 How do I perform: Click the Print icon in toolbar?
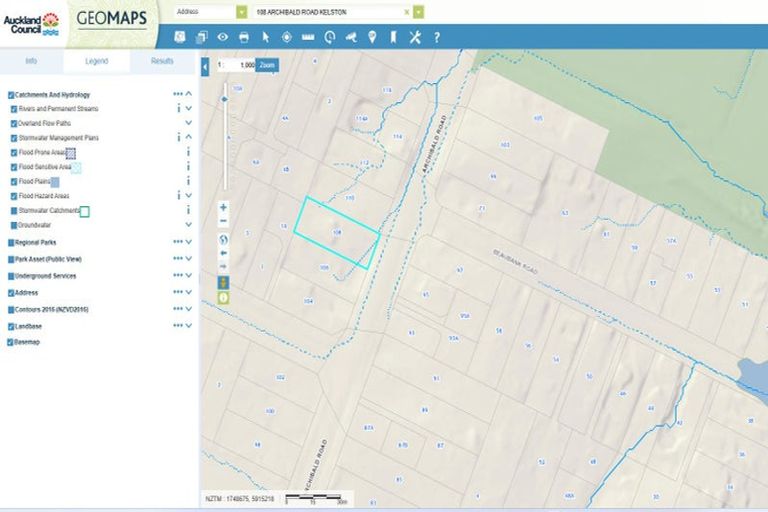pos(243,37)
